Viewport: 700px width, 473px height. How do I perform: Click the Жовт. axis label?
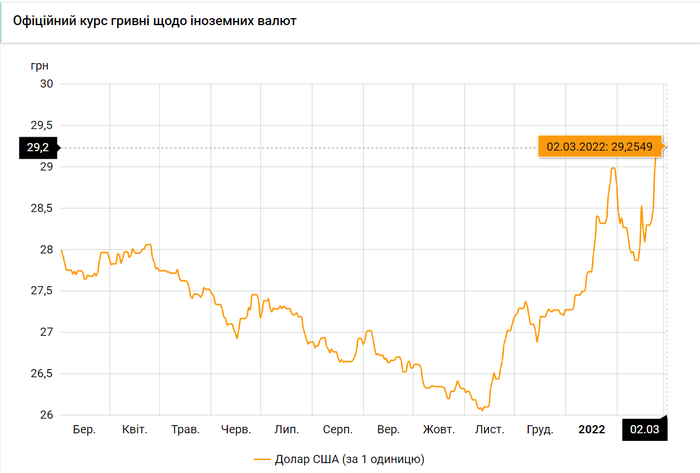pos(439,429)
